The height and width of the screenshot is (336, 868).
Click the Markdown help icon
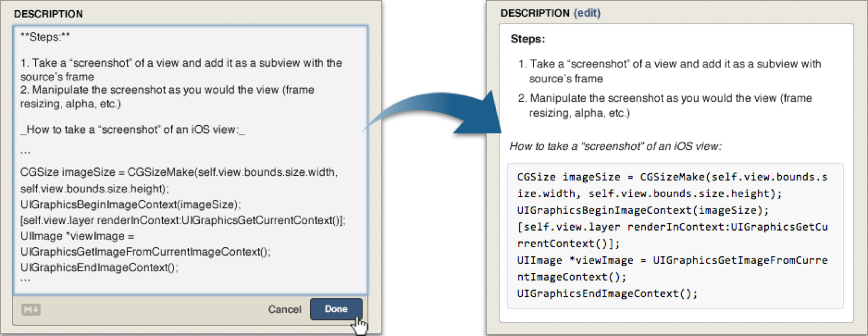pos(31,309)
